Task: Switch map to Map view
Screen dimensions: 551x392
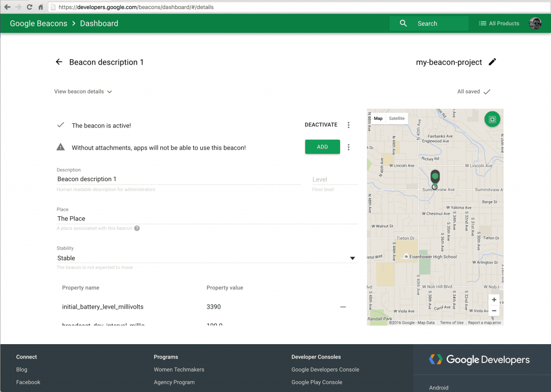Action: [378, 118]
